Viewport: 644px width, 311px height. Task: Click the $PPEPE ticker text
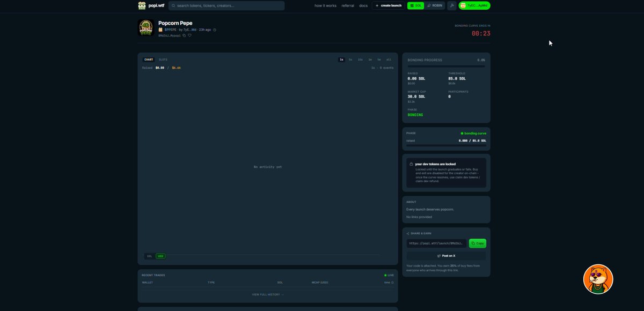(x=170, y=29)
